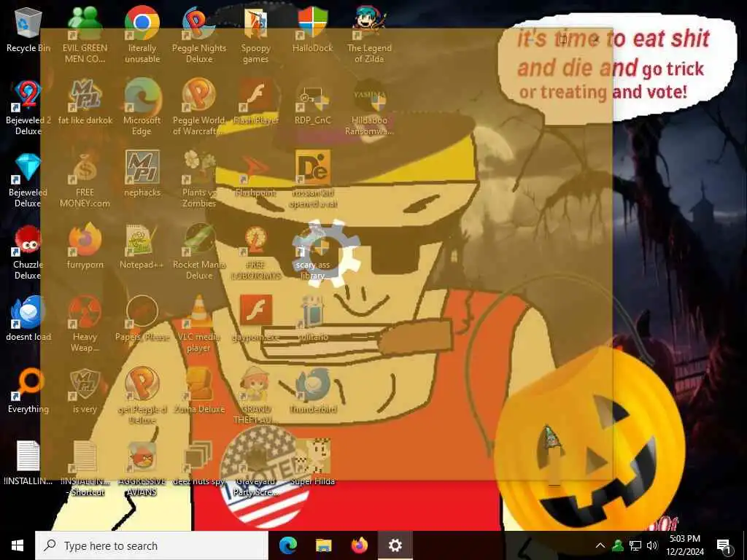Select the 'deez nuts spy' icon

199,463
